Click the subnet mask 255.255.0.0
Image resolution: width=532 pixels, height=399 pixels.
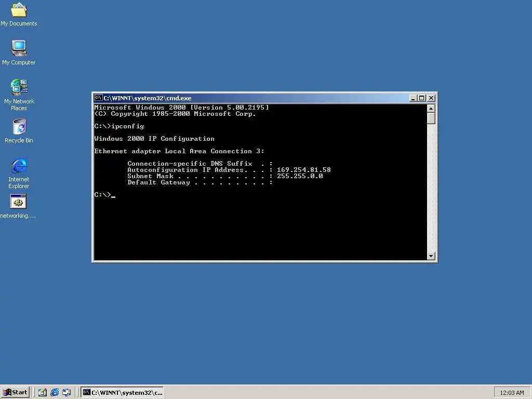pyautogui.click(x=300, y=176)
